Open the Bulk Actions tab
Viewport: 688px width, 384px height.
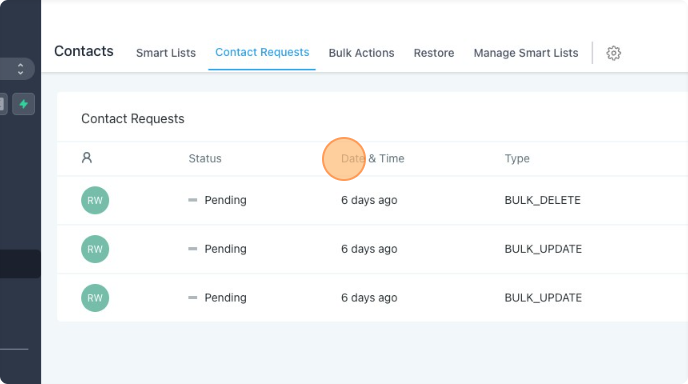point(362,53)
